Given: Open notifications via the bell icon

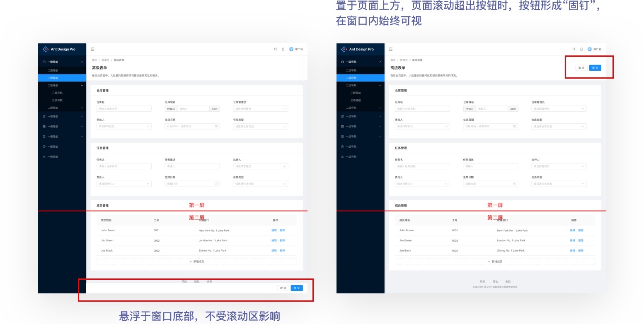Looking at the screenshot, I should click(x=283, y=49).
